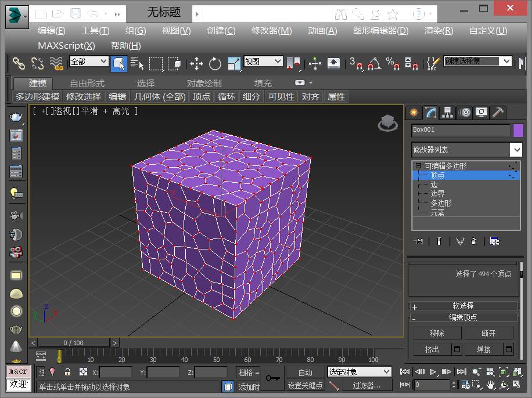Viewport: 532px width, 398px height.
Task: Activate the Select Object arrow tool
Action: point(118,63)
